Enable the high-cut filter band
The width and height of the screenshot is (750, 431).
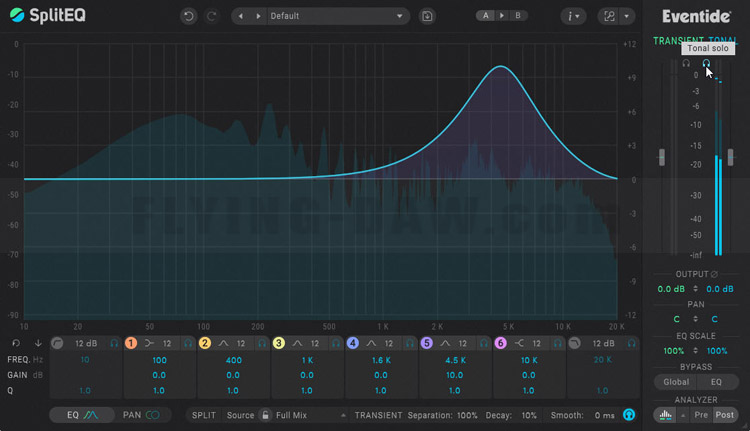click(574, 343)
